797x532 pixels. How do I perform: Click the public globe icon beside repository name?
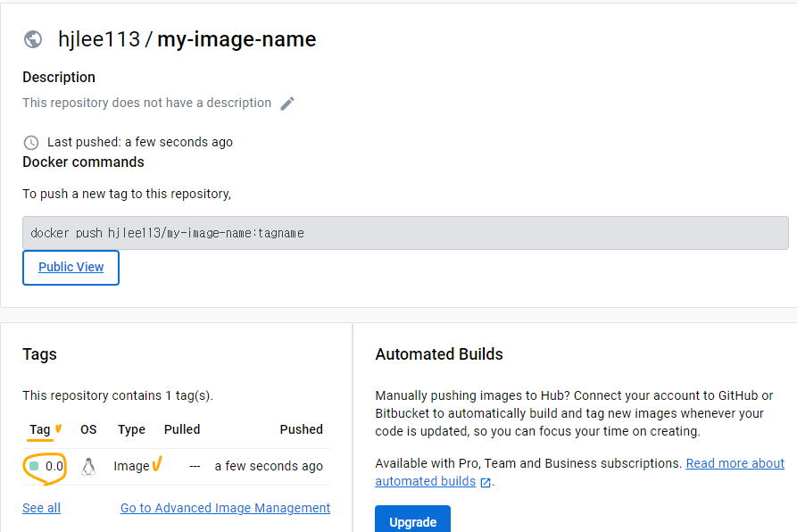click(x=33, y=39)
